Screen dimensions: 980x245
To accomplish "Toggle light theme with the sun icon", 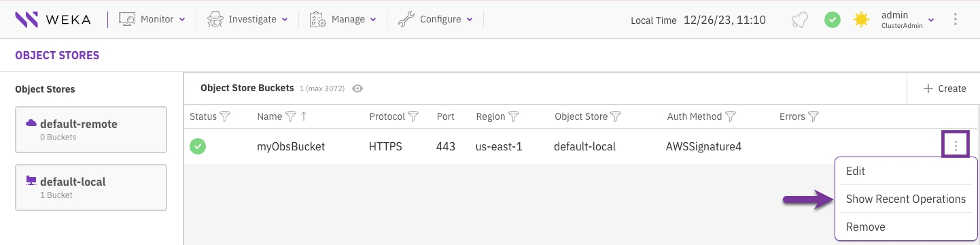I will [x=861, y=20].
